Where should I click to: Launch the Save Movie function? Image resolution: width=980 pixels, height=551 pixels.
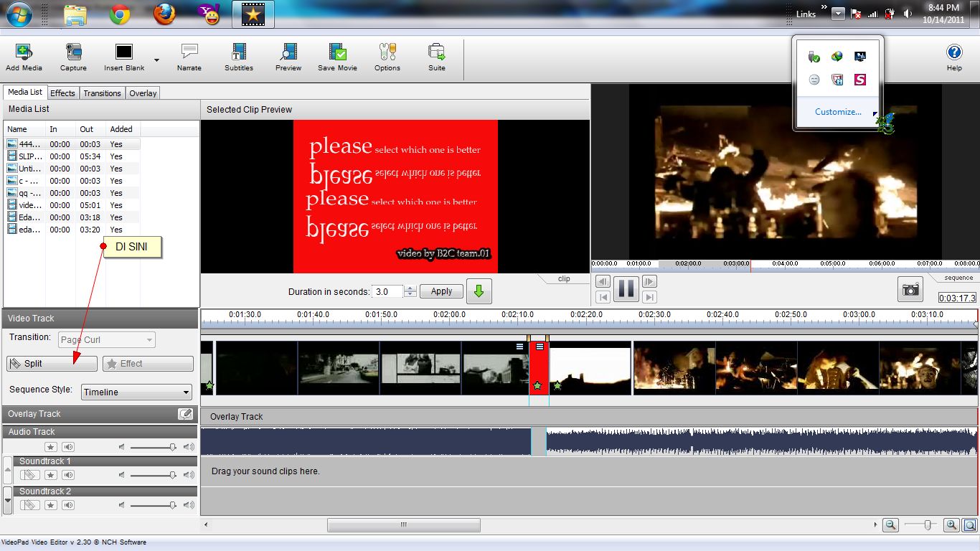click(x=336, y=57)
